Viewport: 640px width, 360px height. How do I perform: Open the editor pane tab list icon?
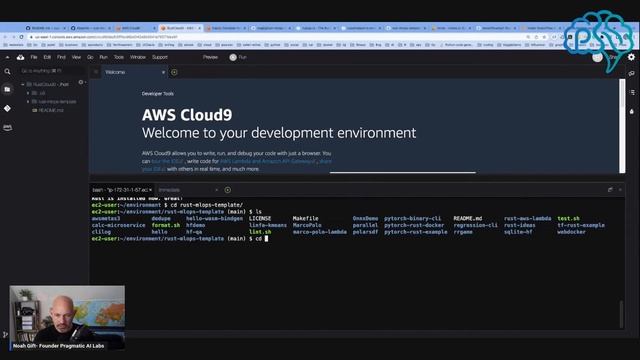coord(96,72)
